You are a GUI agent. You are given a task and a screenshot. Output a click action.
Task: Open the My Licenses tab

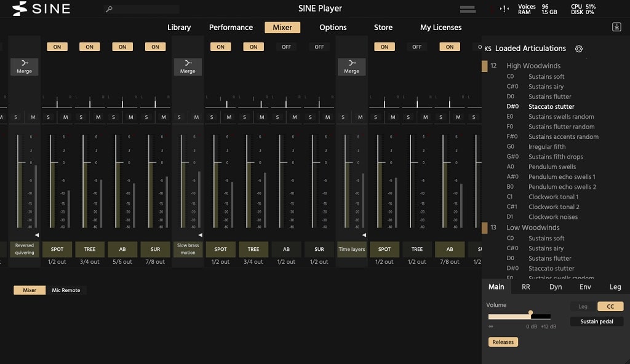[441, 28]
